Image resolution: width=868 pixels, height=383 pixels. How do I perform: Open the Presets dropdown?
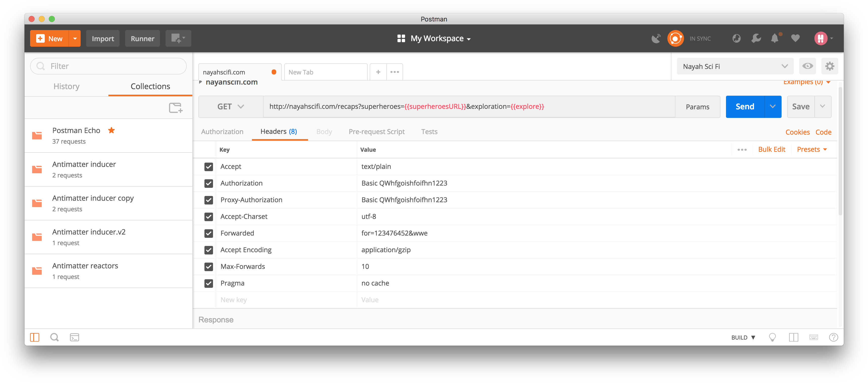[811, 149]
